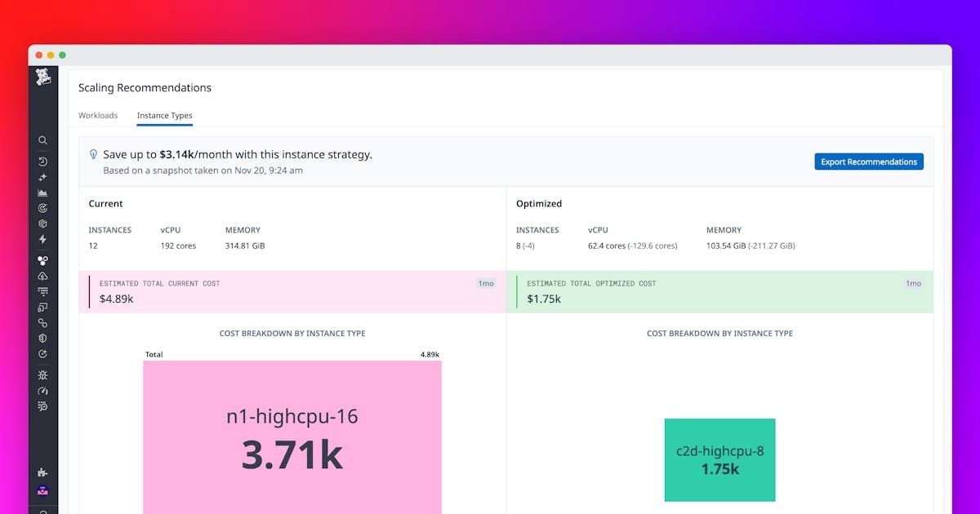Open the puzzle piece integrations icon

click(x=42, y=472)
